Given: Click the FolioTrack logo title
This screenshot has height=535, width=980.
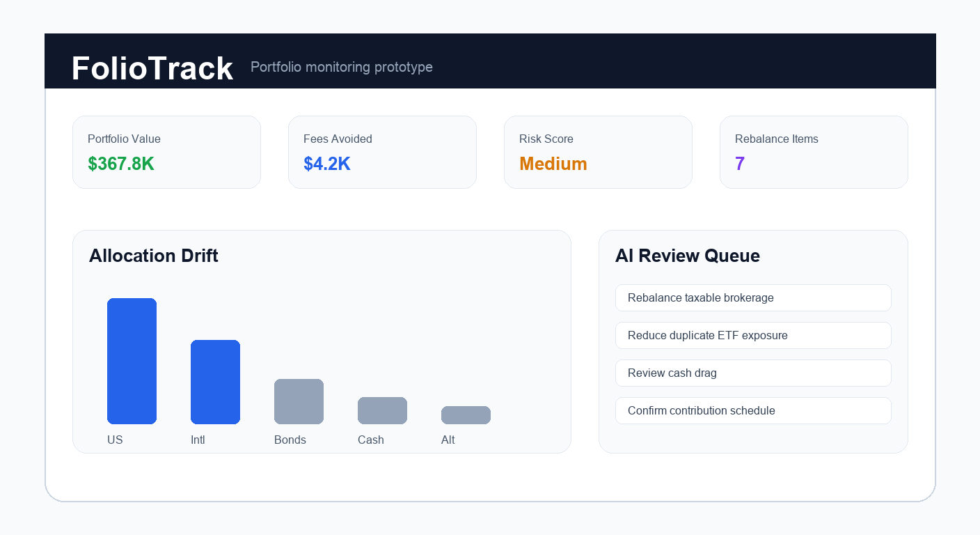Looking at the screenshot, I should [x=152, y=68].
